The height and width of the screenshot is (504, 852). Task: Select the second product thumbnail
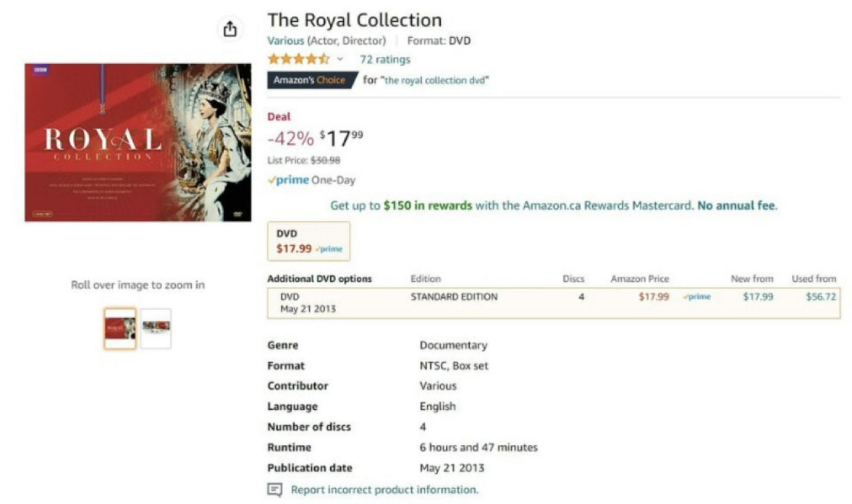coord(156,328)
